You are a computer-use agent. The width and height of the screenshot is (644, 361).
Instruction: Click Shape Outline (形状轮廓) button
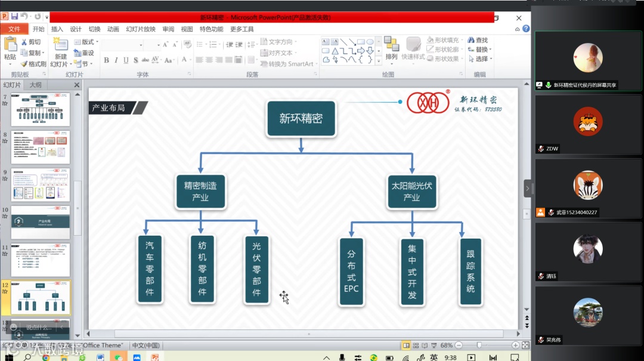tap(444, 50)
